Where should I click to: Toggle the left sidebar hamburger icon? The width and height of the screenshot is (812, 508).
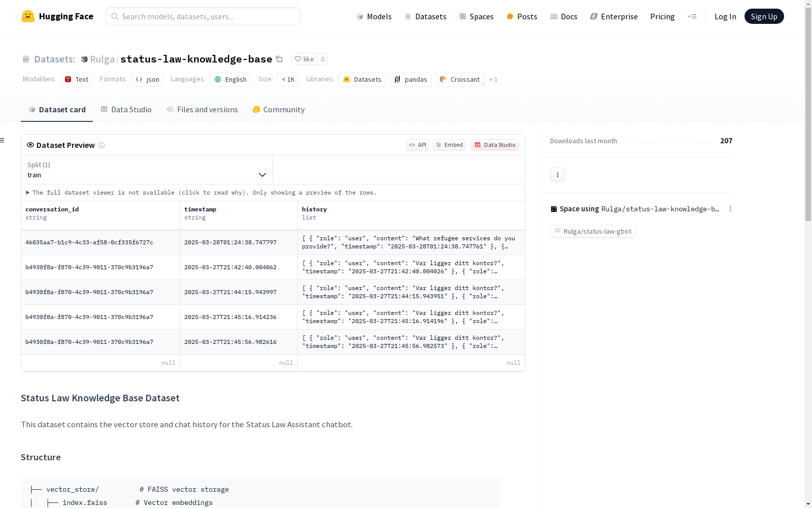pyautogui.click(x=3, y=140)
